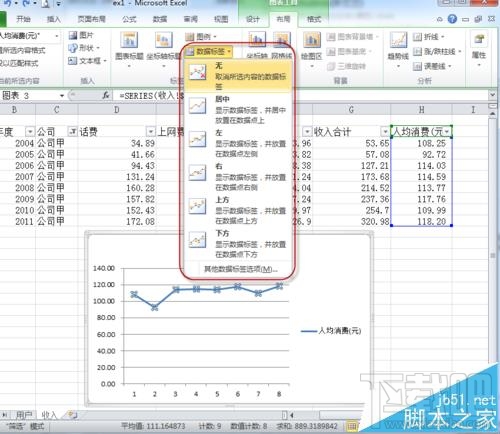
Task: Choose 左 data labels on left
Action: point(239,143)
